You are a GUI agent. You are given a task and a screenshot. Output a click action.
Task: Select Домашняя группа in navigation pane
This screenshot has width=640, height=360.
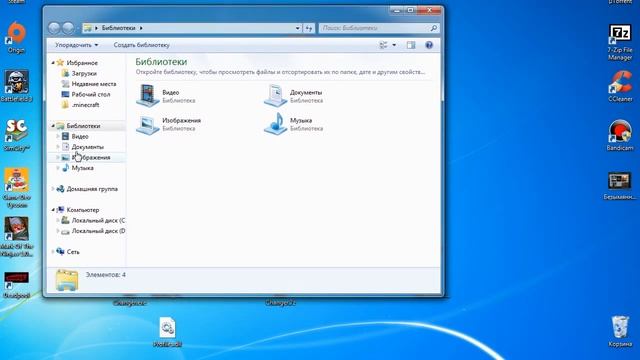click(x=92, y=189)
